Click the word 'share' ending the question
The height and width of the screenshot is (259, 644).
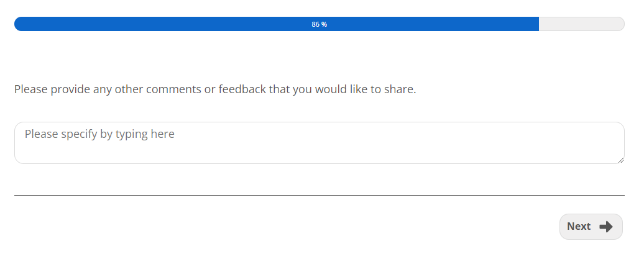coord(398,89)
